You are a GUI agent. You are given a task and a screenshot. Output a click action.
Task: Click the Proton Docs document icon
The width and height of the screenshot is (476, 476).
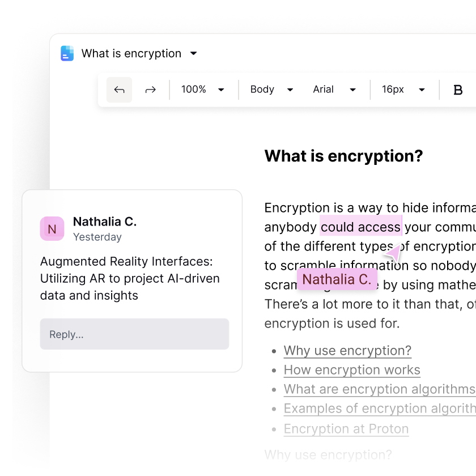click(67, 53)
